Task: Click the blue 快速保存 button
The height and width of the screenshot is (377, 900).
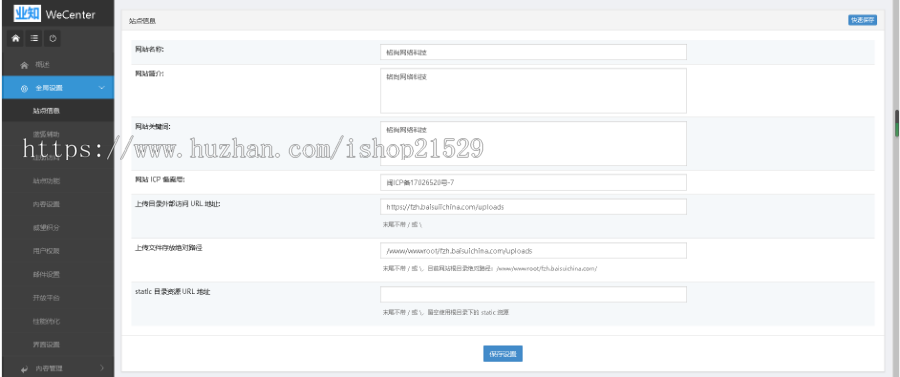Action: click(x=862, y=20)
